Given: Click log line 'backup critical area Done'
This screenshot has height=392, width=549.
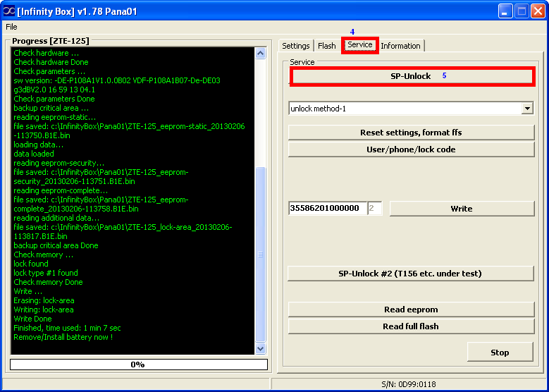Looking at the screenshot, I should tap(56, 245).
